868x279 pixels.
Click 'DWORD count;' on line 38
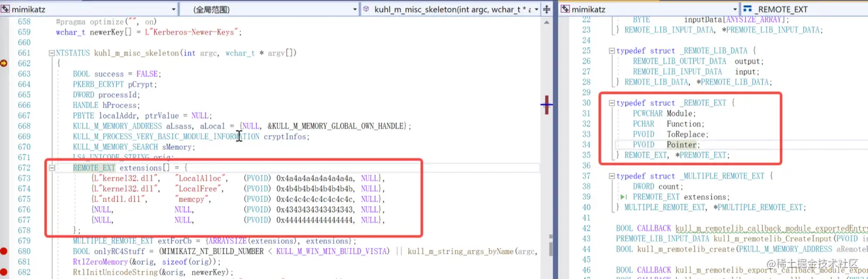pyautogui.click(x=658, y=186)
